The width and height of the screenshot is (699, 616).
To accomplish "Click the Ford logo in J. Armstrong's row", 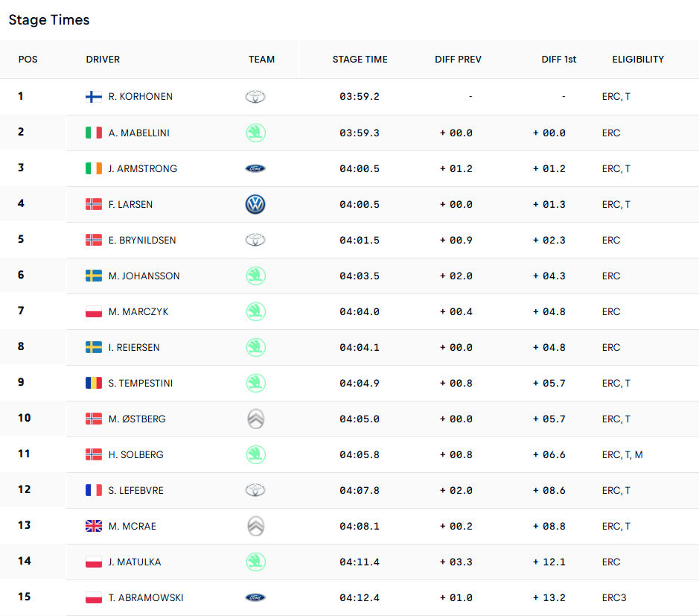I will point(255,168).
